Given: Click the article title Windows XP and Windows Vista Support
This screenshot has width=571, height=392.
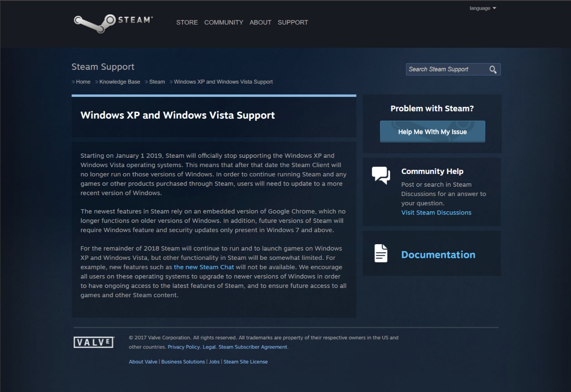Looking at the screenshot, I should click(x=177, y=115).
